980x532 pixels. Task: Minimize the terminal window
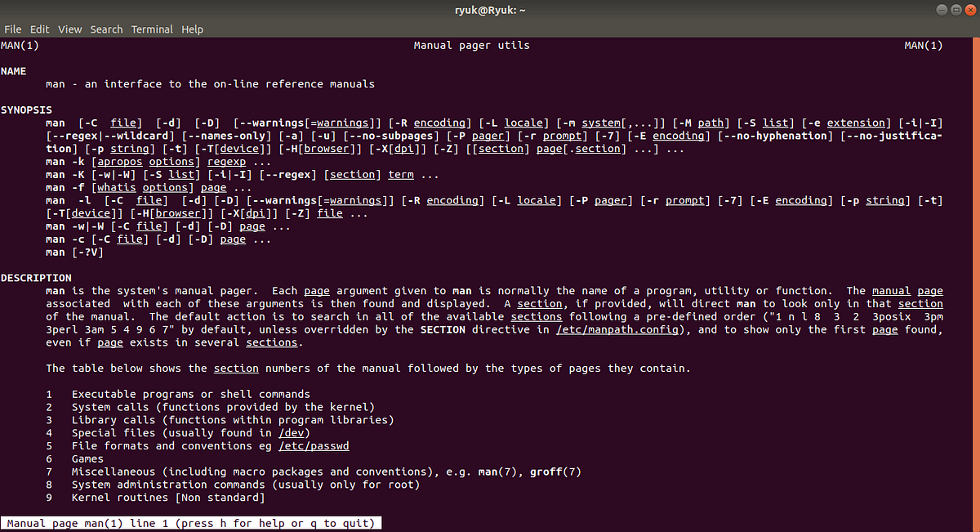941,9
